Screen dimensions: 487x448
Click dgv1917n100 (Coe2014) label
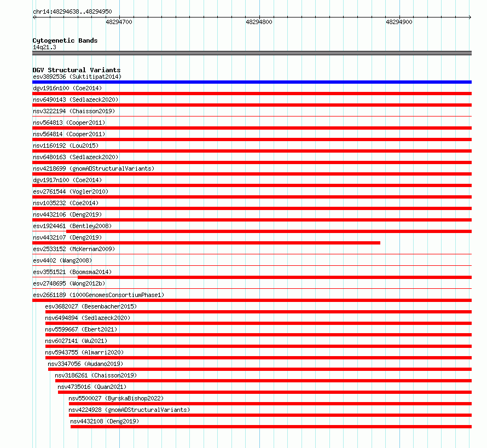point(67,180)
